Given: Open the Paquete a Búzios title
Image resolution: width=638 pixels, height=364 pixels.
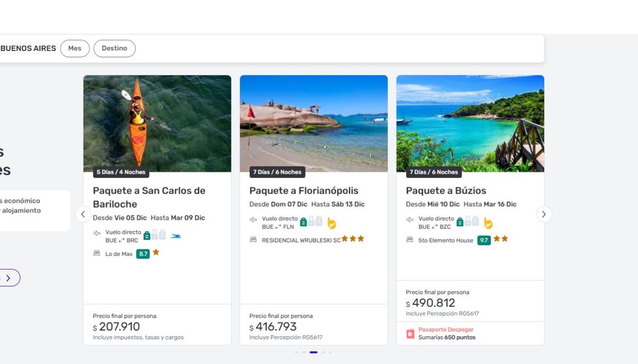Looking at the screenshot, I should coord(446,191).
